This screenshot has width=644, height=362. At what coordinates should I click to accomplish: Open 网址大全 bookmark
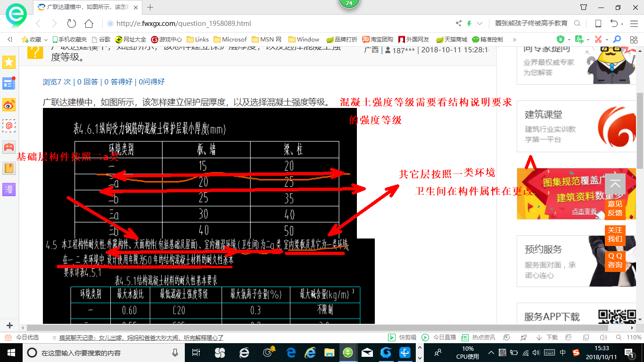[x=131, y=40]
